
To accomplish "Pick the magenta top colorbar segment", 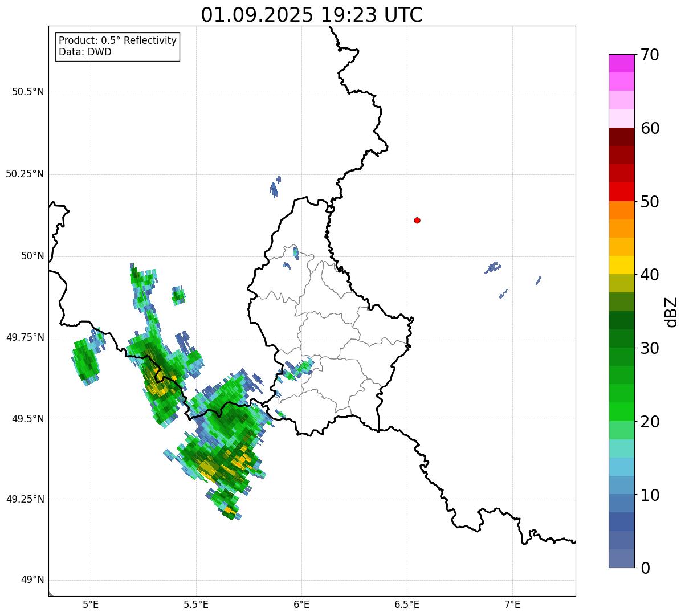I will [622, 63].
